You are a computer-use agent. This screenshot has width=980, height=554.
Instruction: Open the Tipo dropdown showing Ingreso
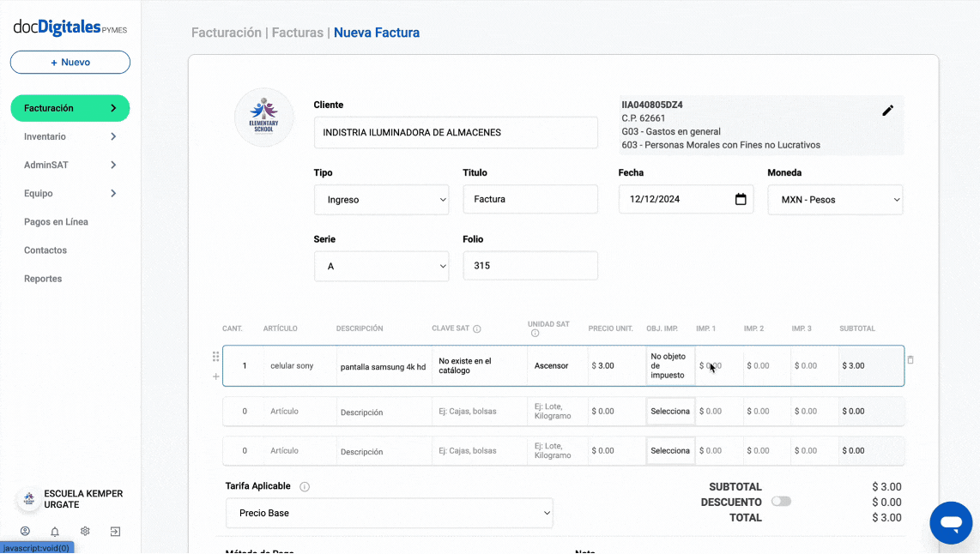pos(381,200)
